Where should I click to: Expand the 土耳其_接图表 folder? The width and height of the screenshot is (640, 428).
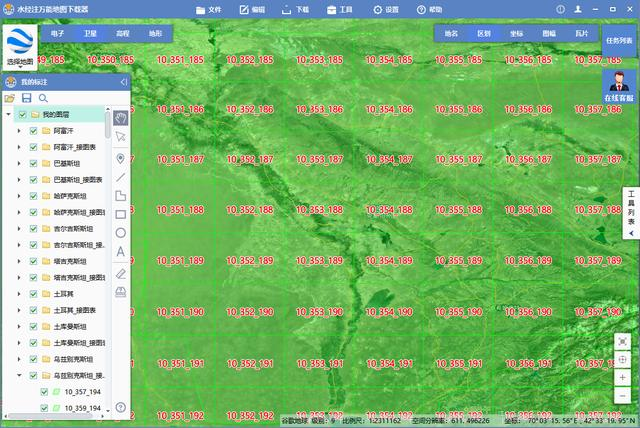coord(19,310)
